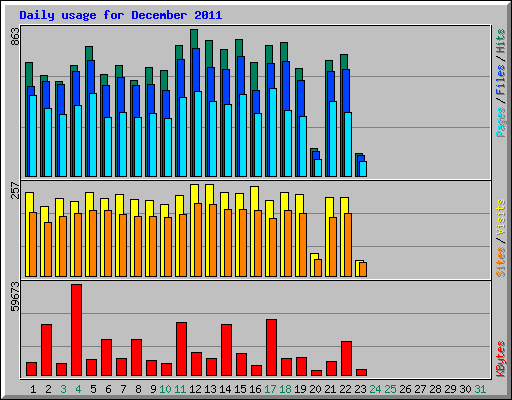
Task: Click day label 5 on the x-axis
Action: pyautogui.click(x=93, y=389)
